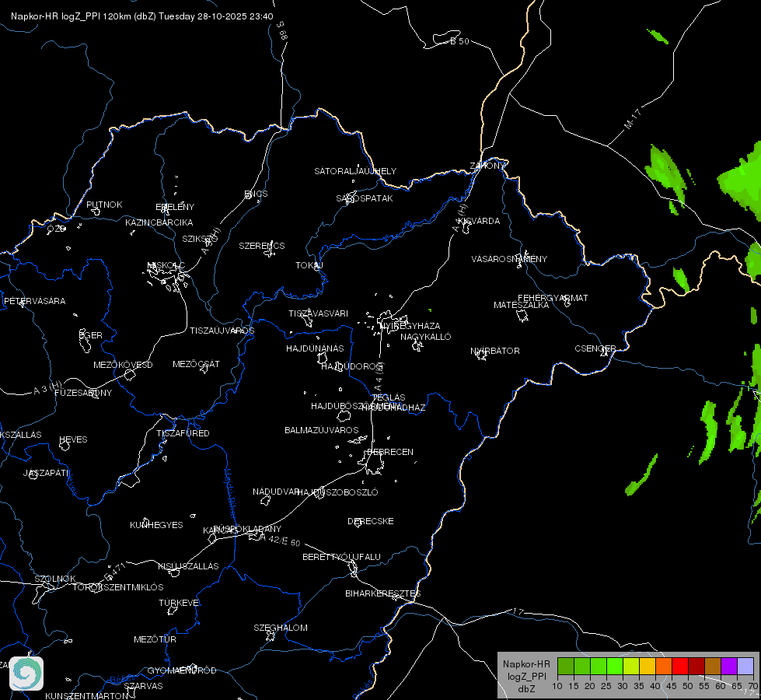Image resolution: width=761 pixels, height=700 pixels.
Task: Click the BIHARKERESZTES city label
Action: [x=383, y=593]
